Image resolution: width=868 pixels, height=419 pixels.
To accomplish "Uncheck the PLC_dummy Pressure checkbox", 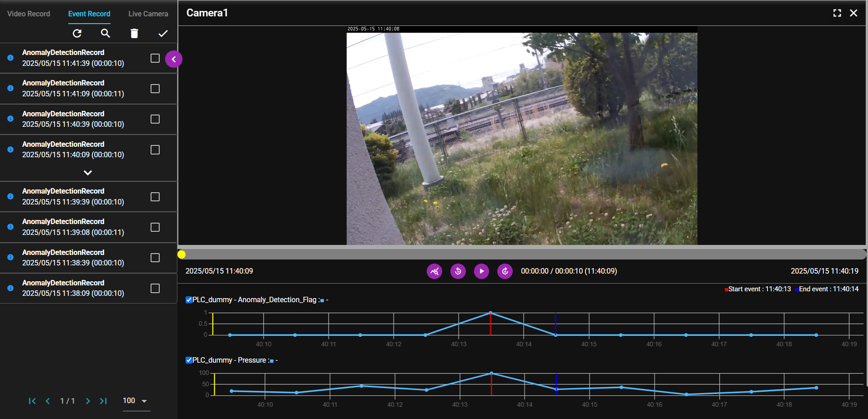I will [x=189, y=360].
